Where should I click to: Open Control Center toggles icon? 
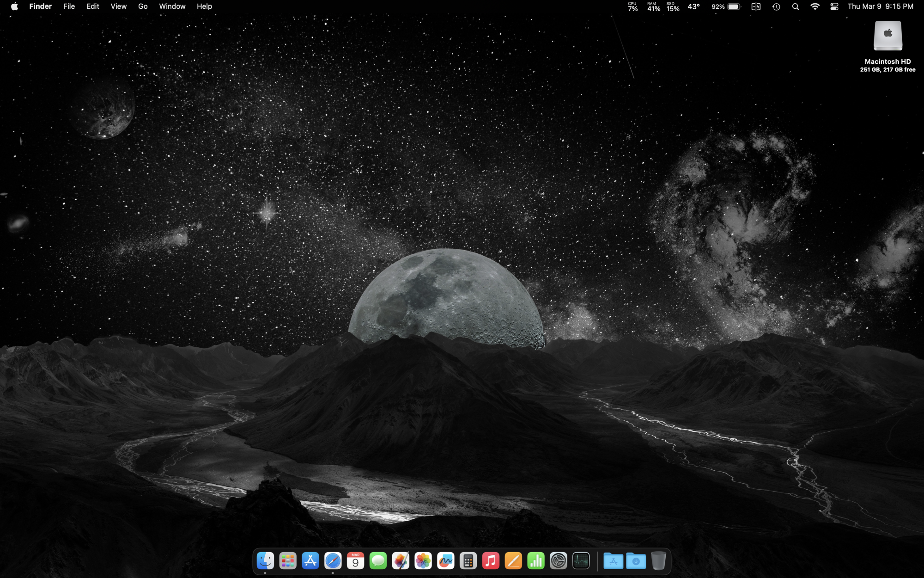coord(834,6)
